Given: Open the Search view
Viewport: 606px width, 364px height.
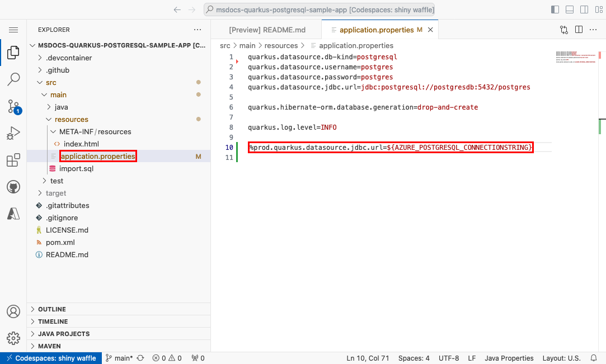Looking at the screenshot, I should [13, 79].
